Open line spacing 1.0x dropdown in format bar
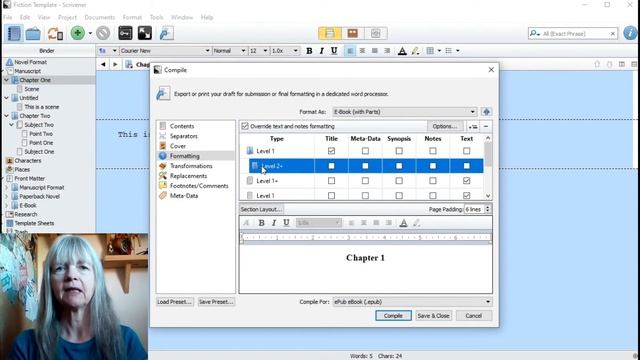The height and width of the screenshot is (360, 640). tap(284, 51)
